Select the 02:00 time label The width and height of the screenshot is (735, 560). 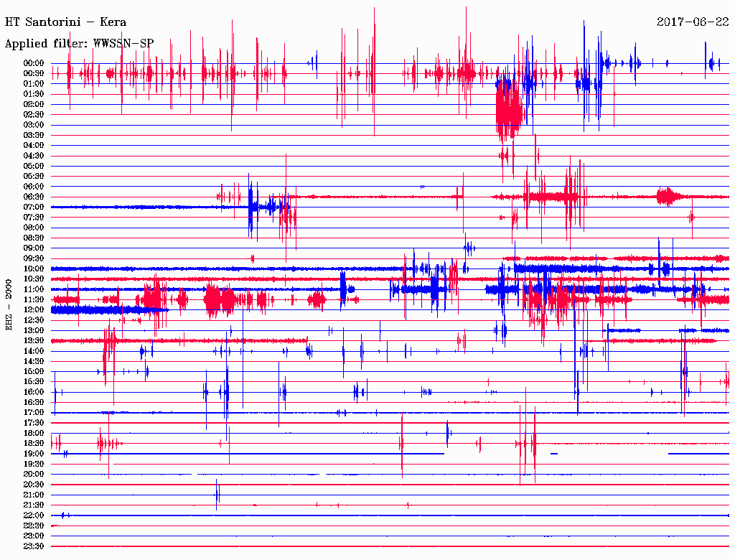[34, 105]
